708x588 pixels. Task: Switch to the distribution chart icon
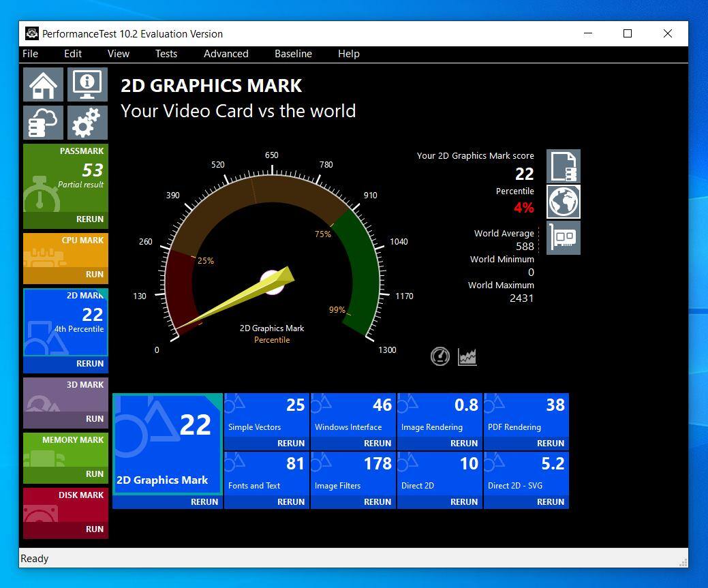point(467,356)
